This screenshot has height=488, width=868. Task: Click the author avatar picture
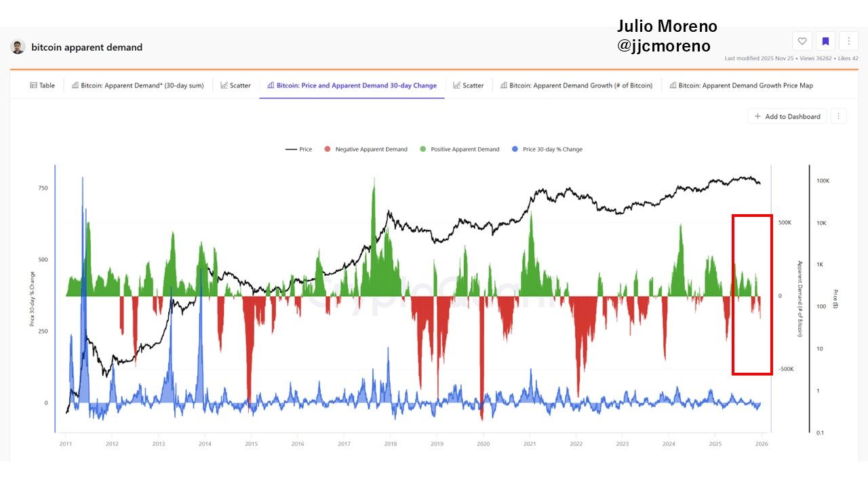pyautogui.click(x=18, y=47)
